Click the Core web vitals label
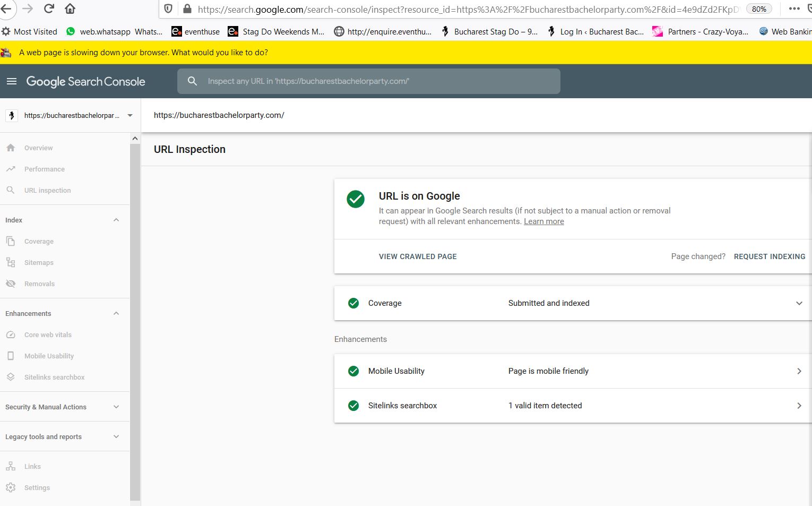The image size is (812, 506). click(x=48, y=335)
